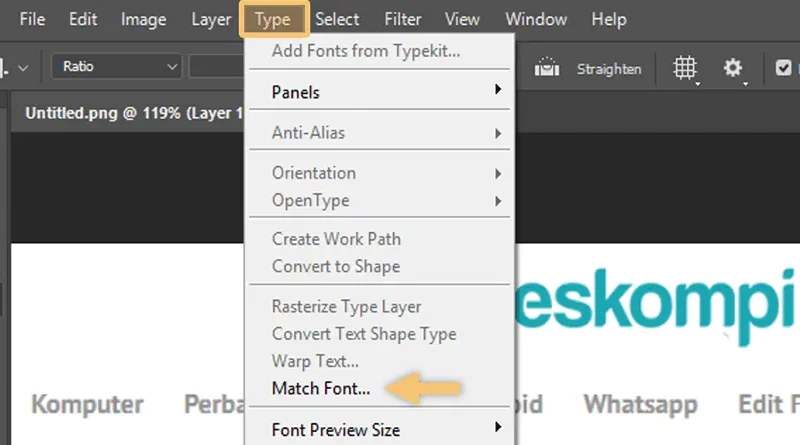
Task: Open the Ratio preset dropdown
Action: pos(117,66)
